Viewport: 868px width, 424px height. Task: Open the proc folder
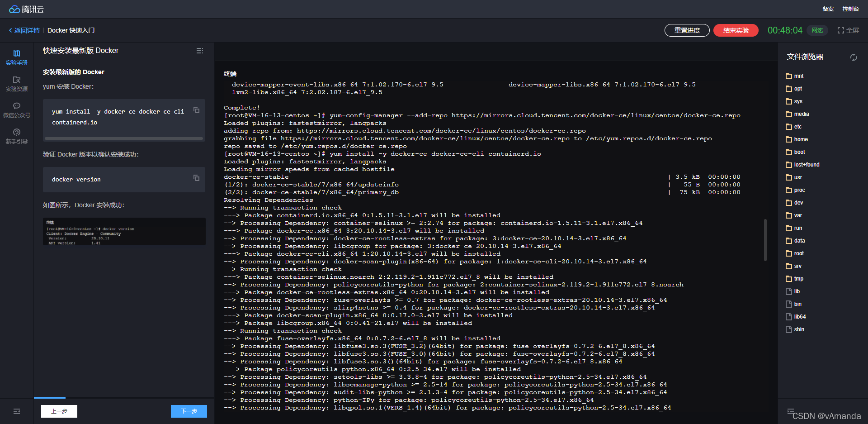(x=795, y=190)
